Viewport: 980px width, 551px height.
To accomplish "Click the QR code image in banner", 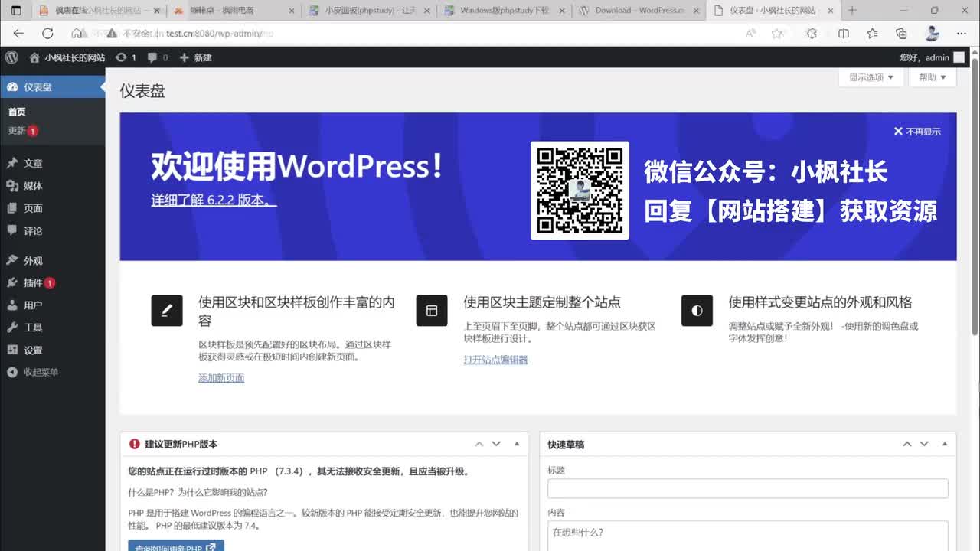I will [x=580, y=191].
